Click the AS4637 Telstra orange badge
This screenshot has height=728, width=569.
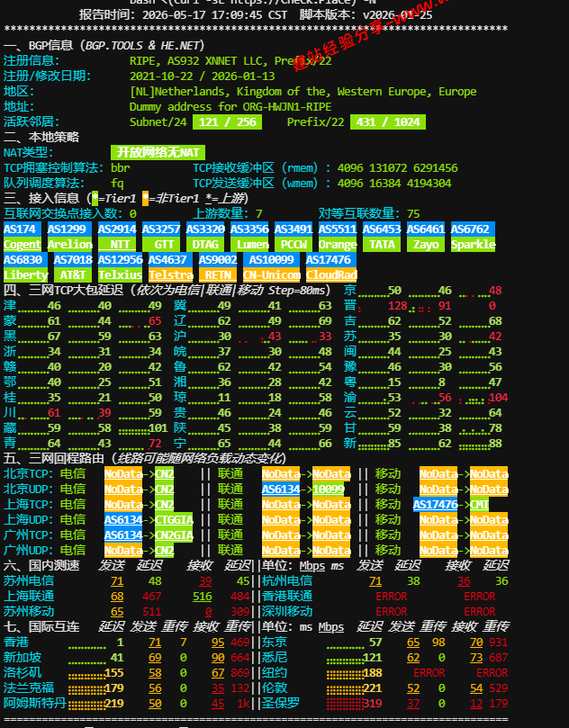[170, 267]
